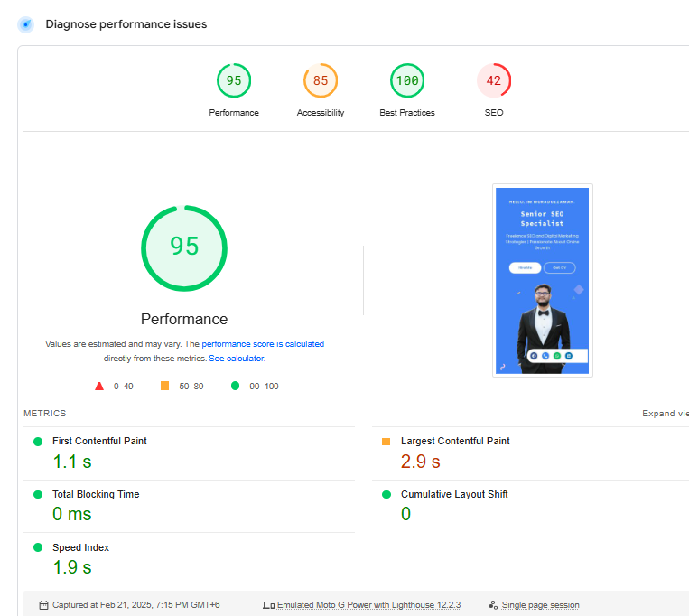Click the device icon beside Emulated Moto G Power
This screenshot has height=616, width=689.
coord(268,605)
